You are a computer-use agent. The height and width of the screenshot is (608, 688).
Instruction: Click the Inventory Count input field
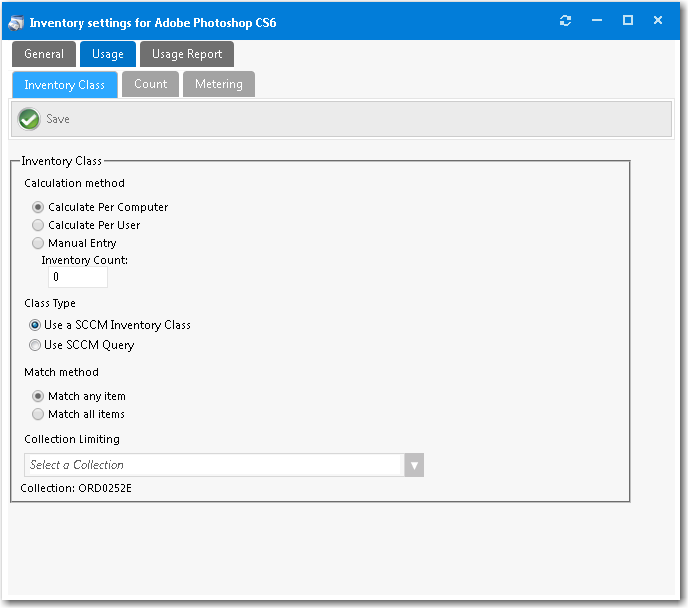78,277
